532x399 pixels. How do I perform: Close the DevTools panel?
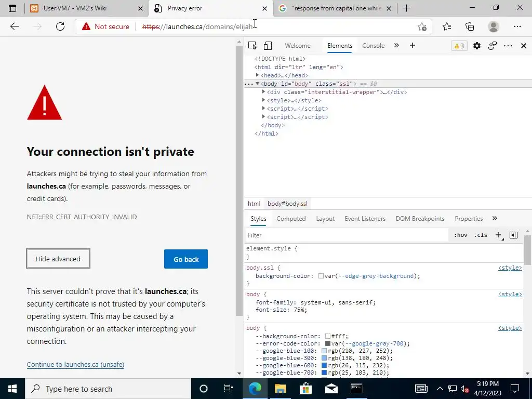tap(524, 46)
